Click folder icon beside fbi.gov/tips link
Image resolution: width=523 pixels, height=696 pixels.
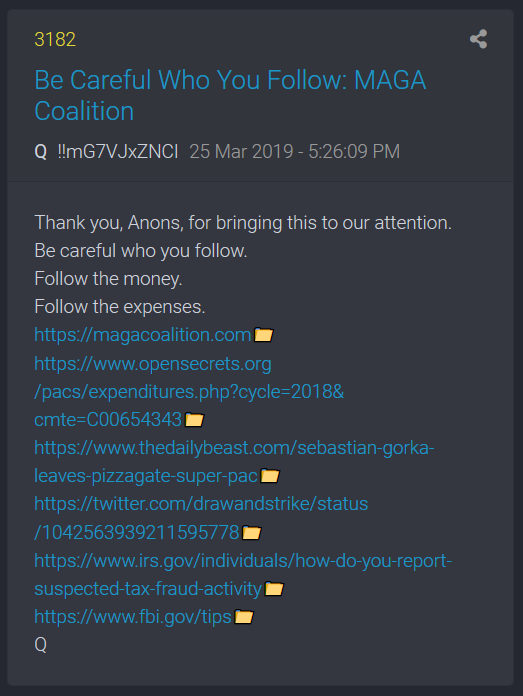(244, 617)
